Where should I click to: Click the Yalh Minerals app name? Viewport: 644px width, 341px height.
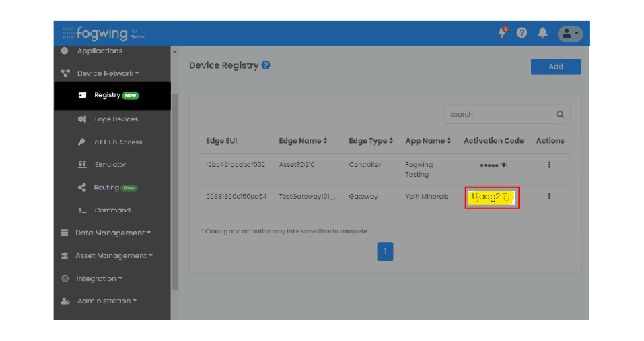427,197
